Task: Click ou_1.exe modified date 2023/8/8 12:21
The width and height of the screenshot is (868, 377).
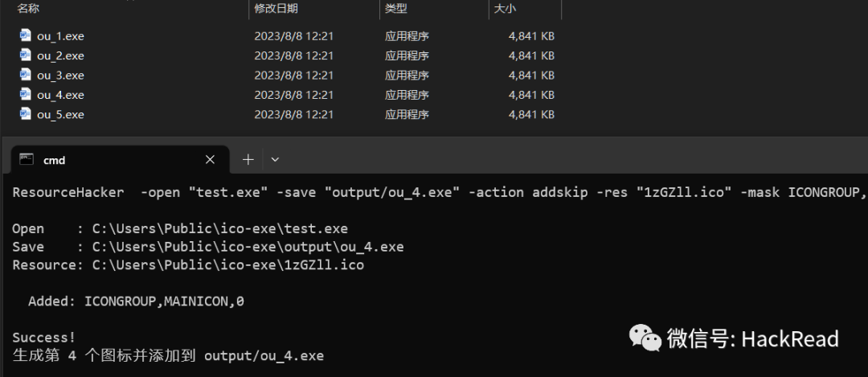Action: (x=294, y=36)
